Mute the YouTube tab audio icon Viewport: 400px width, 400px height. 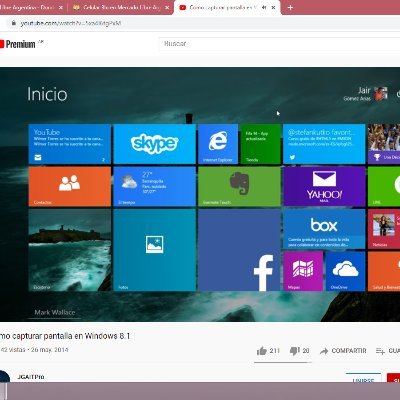tap(264, 7)
